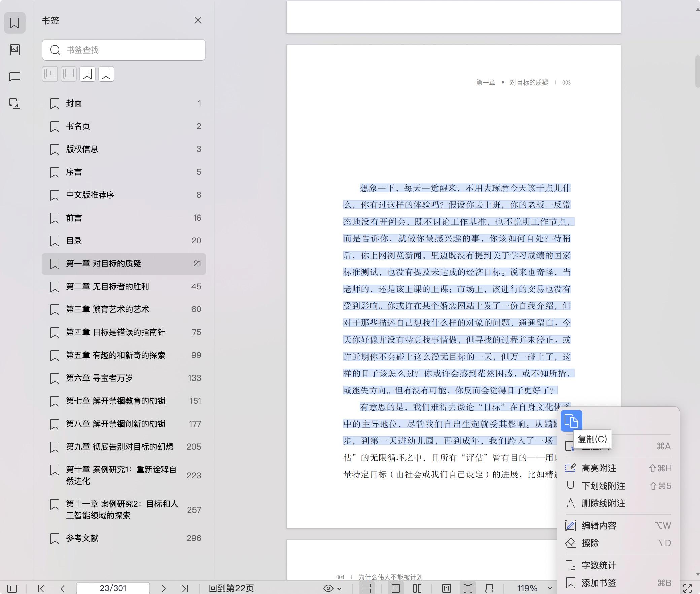Click the blue copy icon in popup
The height and width of the screenshot is (594, 700).
pyautogui.click(x=571, y=421)
